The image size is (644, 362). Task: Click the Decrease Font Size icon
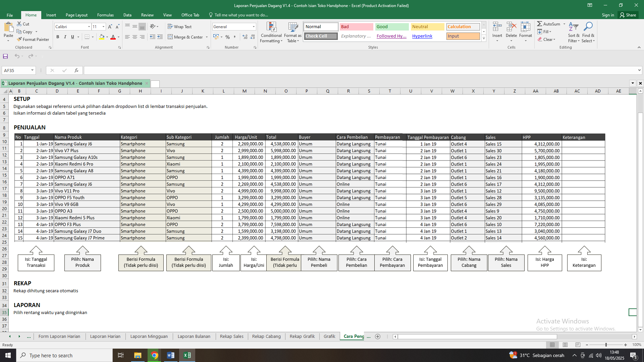(x=117, y=27)
